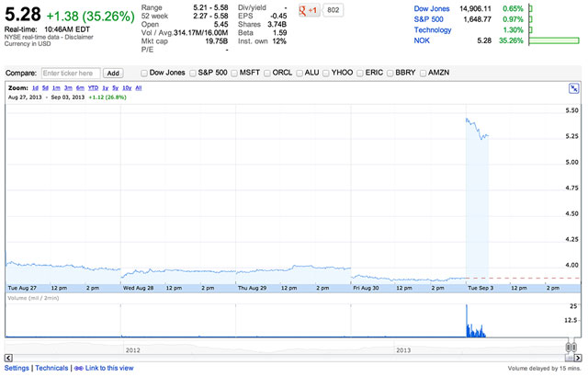Open the NOK ticker link
This screenshot has height=377, width=588.
pyautogui.click(x=422, y=40)
